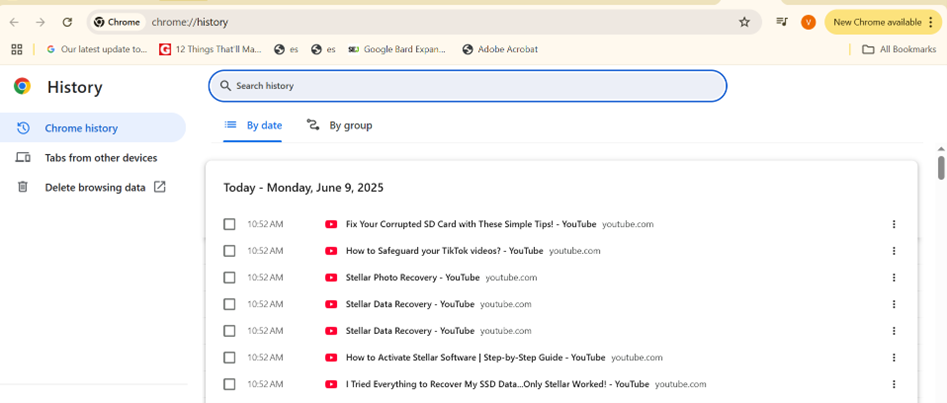
Task: Open Stellar Photo Recovery - YouTube link
Action: pos(413,277)
